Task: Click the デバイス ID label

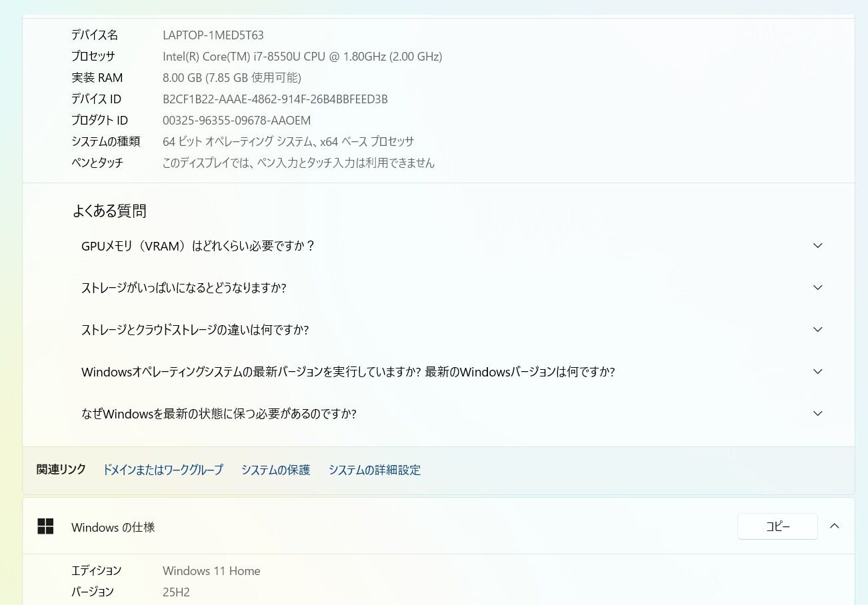Action: (97, 99)
